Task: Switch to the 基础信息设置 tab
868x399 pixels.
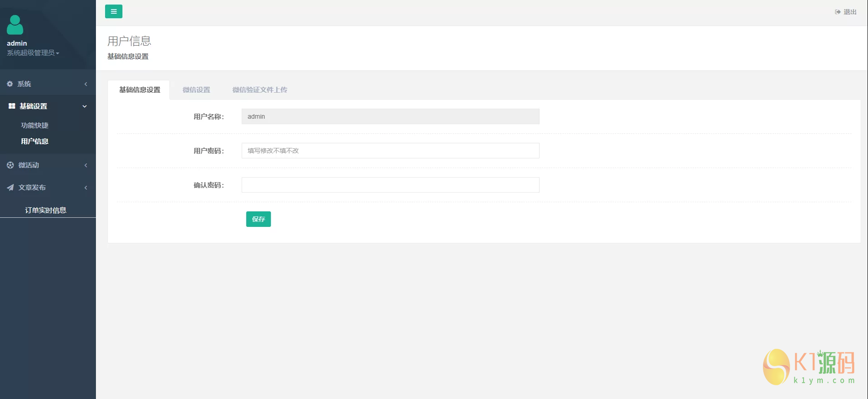Action: [x=139, y=90]
